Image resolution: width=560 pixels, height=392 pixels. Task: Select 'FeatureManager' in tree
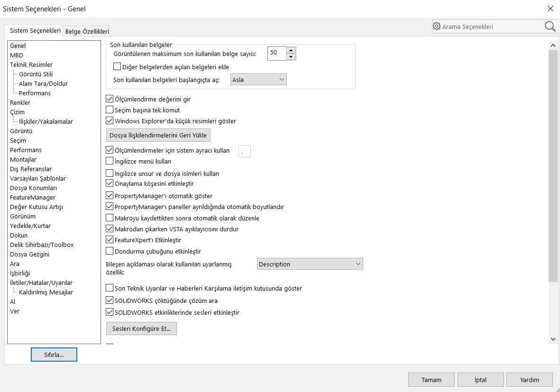(33, 198)
